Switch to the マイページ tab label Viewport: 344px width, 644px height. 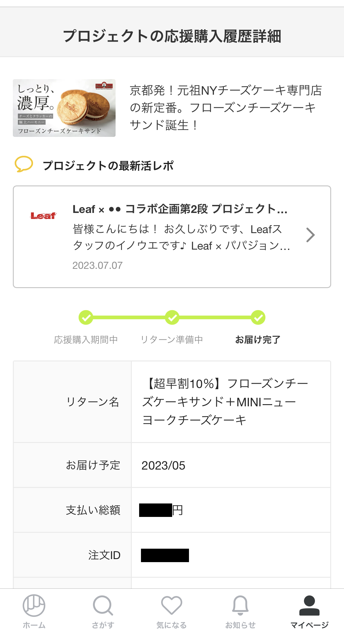(x=309, y=625)
